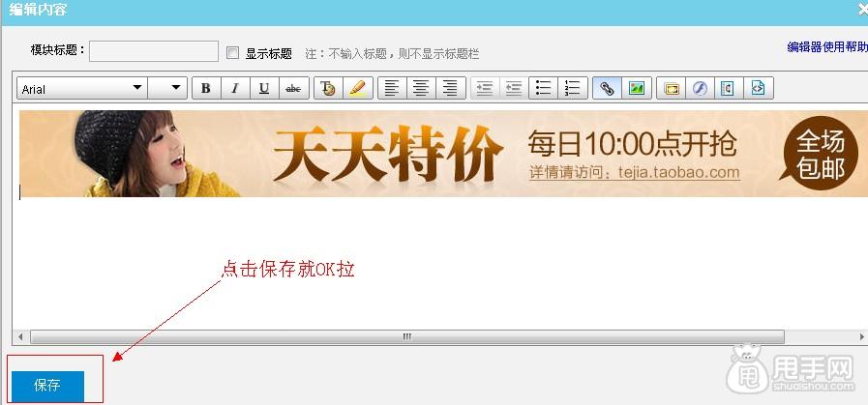Align text to the right
868x405 pixels.
[x=451, y=88]
